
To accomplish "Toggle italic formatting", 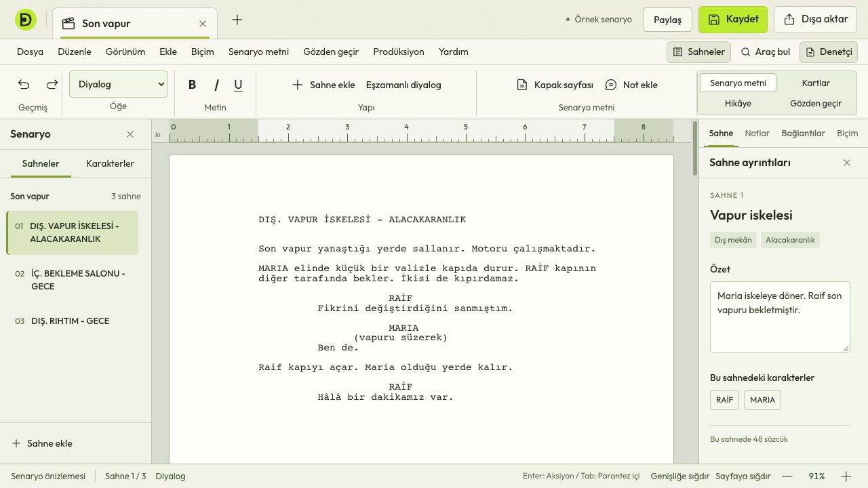I will coord(216,85).
